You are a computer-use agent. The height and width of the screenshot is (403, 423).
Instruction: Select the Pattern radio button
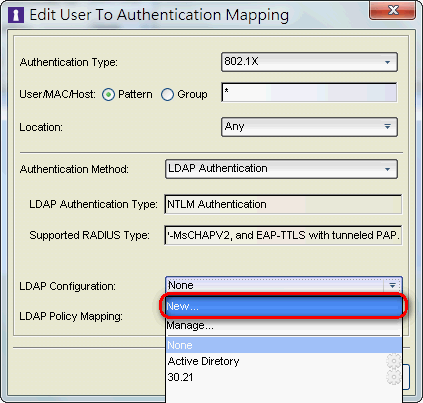coord(108,95)
